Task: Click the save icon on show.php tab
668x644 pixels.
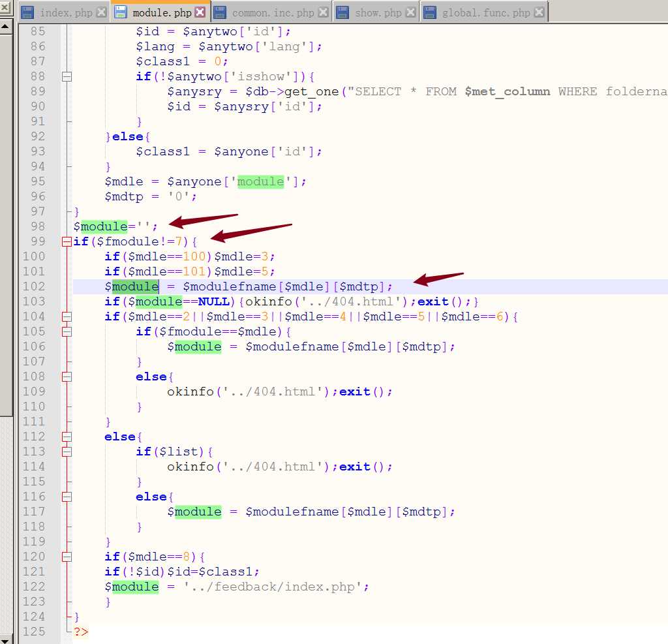Action: click(x=342, y=12)
